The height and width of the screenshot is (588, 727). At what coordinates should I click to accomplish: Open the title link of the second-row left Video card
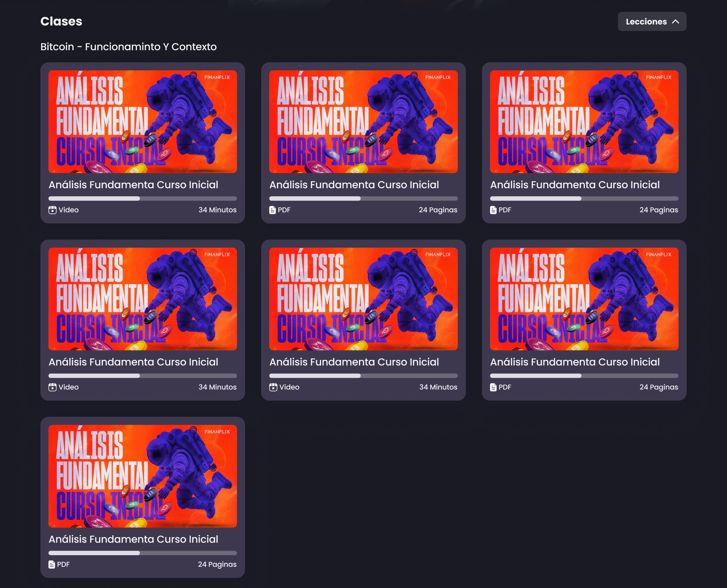click(x=133, y=362)
